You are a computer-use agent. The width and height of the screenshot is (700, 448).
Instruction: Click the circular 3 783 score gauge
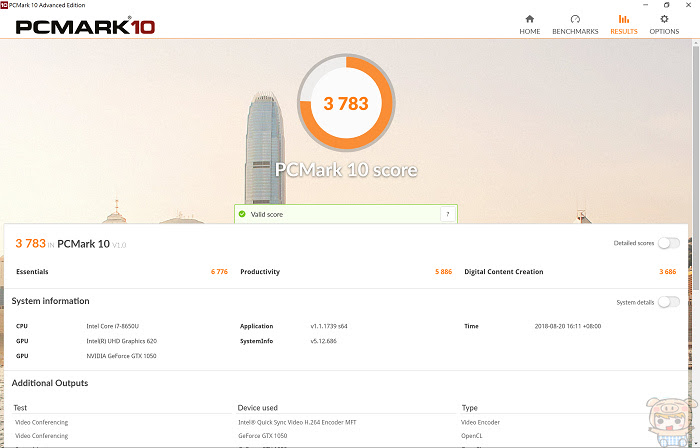tap(346, 103)
